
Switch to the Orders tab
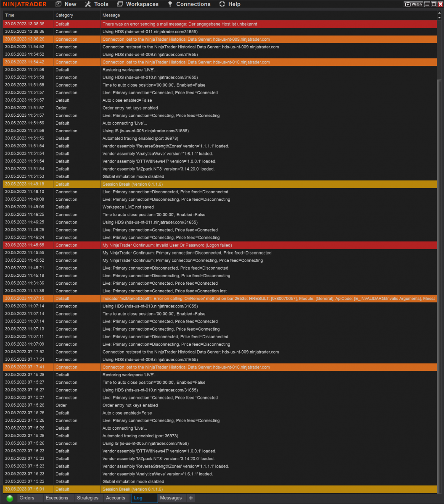27,498
